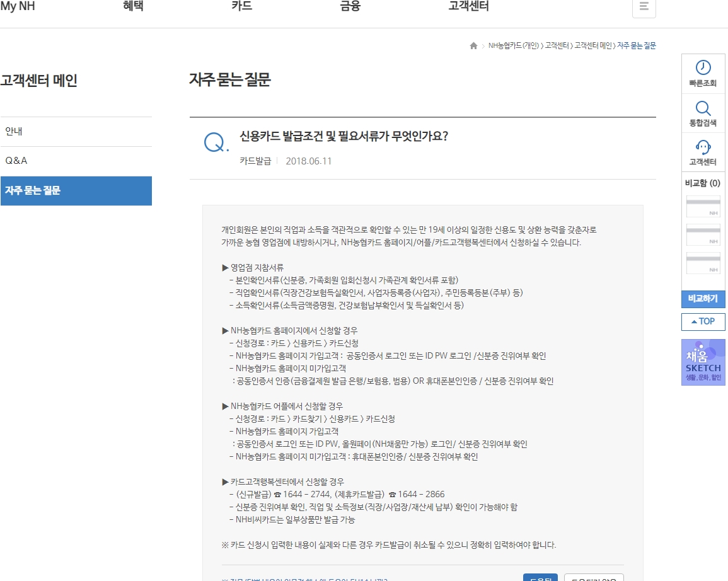This screenshot has height=581, width=728.
Task: Click the phone number line 1644 - 2744
Action: coord(337,495)
